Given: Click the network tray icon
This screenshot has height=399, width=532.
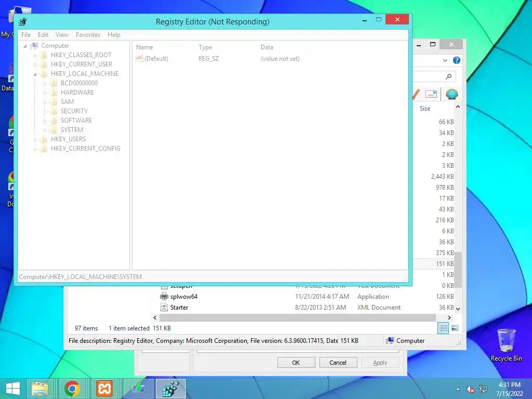Looking at the screenshot, I should [x=483, y=389].
